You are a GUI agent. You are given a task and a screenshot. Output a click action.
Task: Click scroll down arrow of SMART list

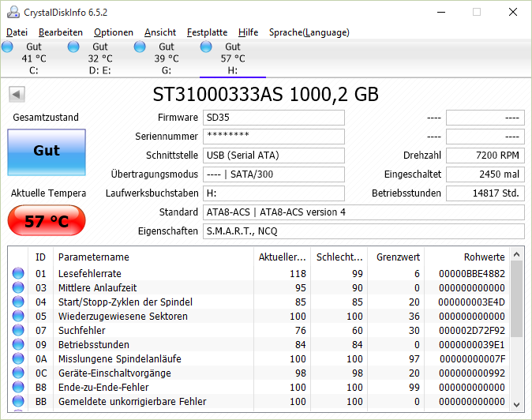517,405
